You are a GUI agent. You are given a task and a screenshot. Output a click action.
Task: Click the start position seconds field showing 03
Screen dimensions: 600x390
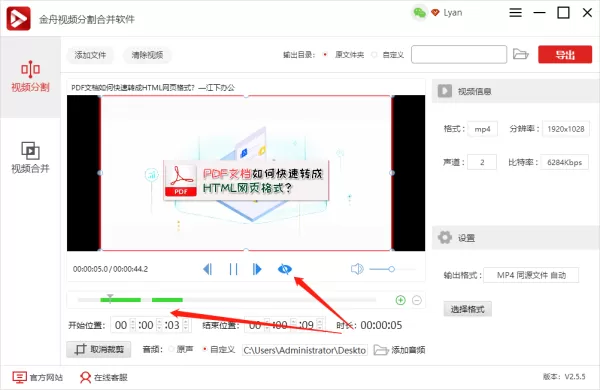click(x=172, y=325)
